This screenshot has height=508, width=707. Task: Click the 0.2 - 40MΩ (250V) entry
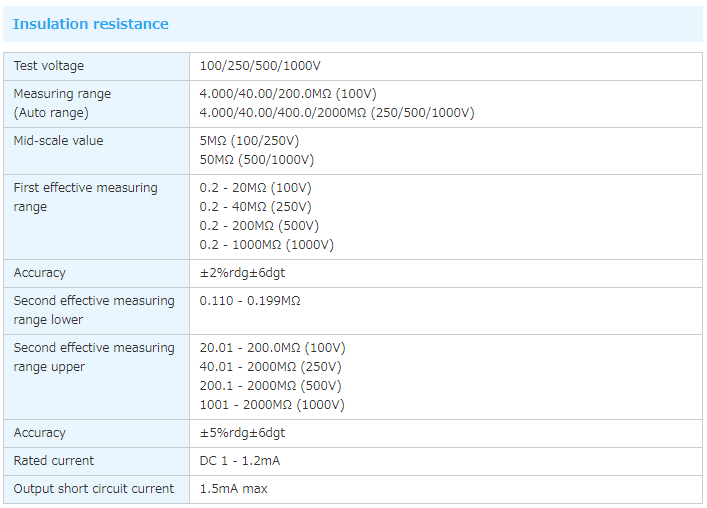click(x=255, y=207)
